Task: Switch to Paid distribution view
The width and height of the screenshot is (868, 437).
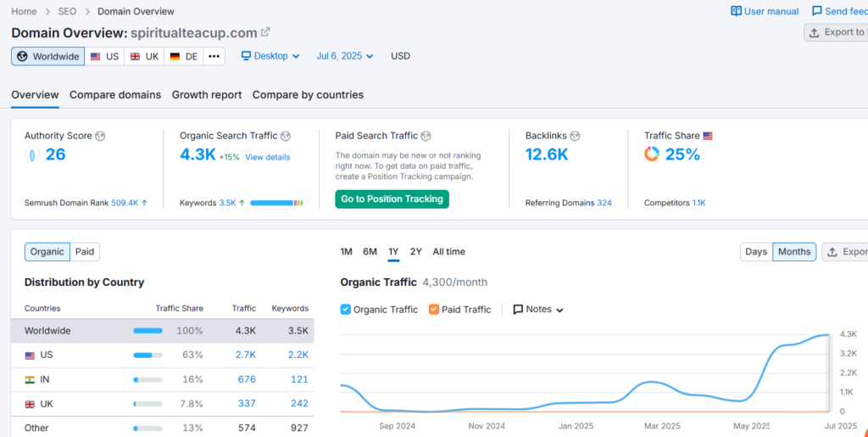Action: (85, 251)
